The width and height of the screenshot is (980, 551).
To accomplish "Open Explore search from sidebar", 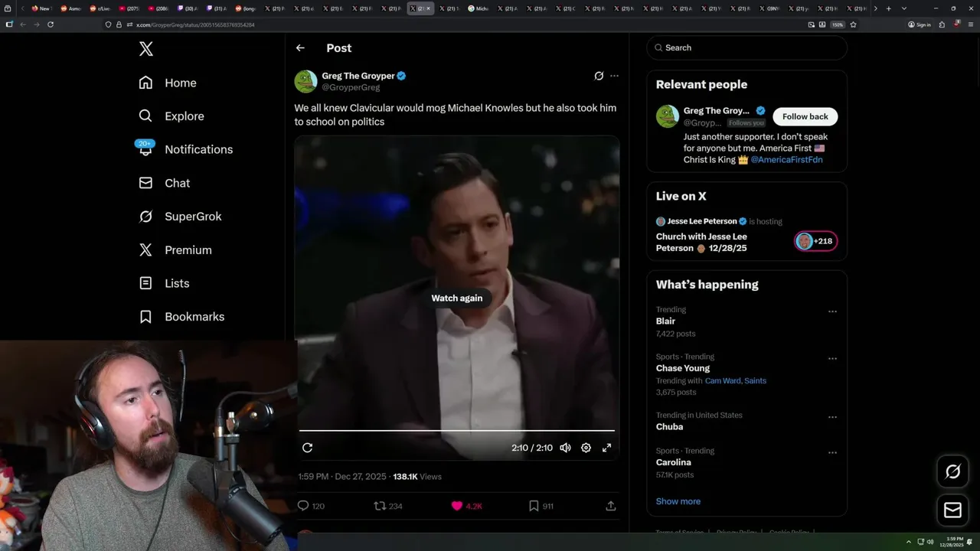I will point(171,116).
